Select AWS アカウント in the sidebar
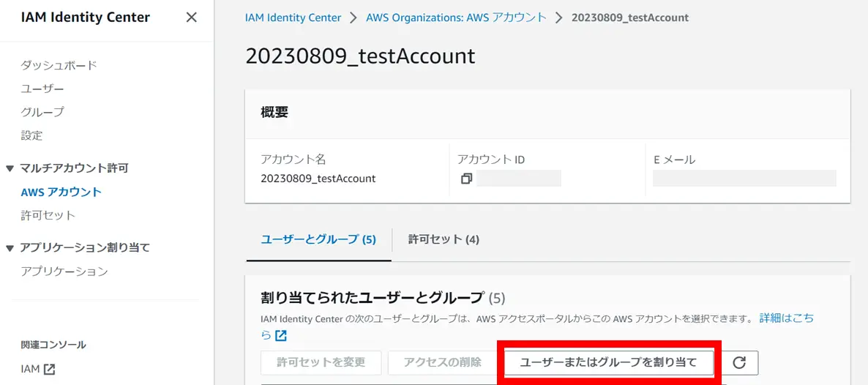868x385 pixels. pos(61,192)
